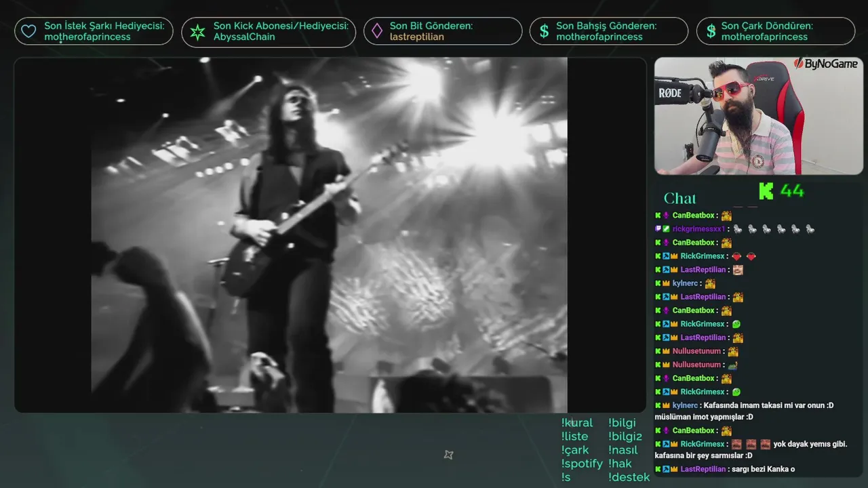
Task: Click the green star icon for Son Kick Abonesi
Action: point(197,32)
